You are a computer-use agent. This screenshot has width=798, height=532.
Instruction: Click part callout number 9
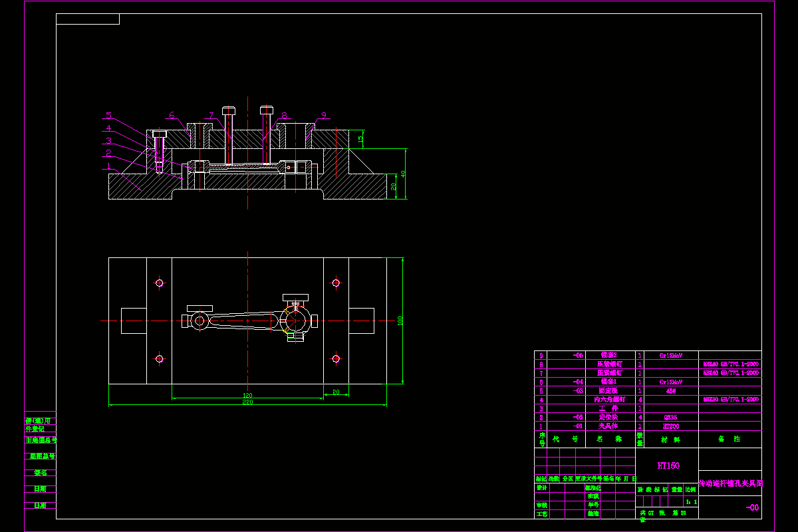tap(323, 115)
